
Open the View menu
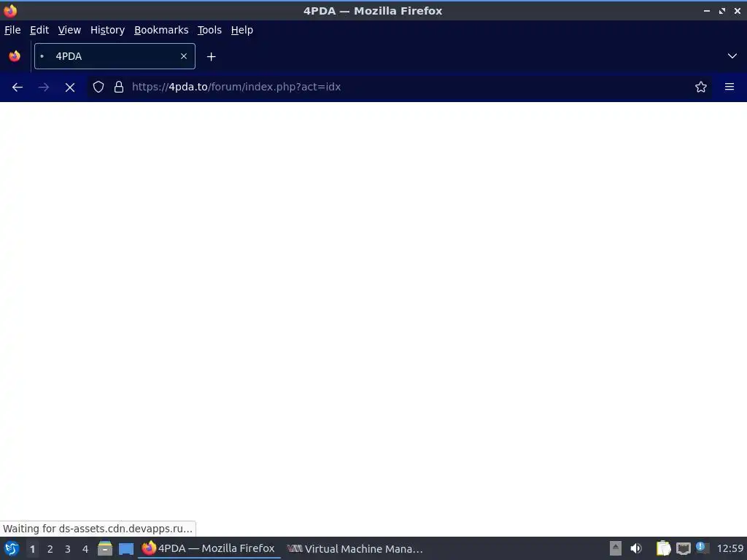pyautogui.click(x=69, y=30)
